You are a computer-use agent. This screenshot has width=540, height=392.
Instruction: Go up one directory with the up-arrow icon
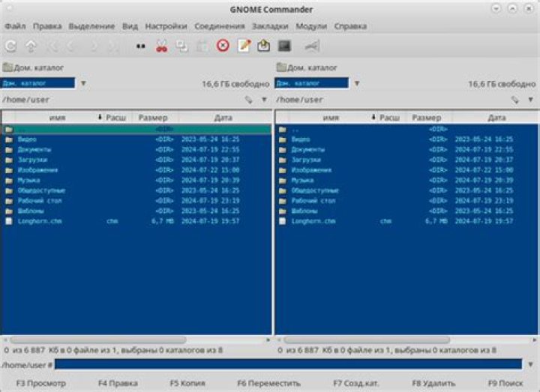point(31,46)
